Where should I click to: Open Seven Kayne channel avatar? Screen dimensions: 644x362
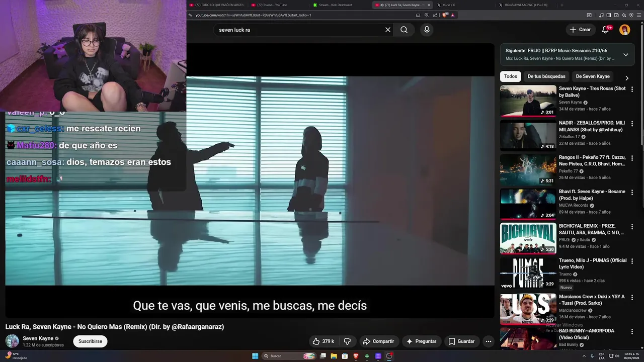coord(12,341)
